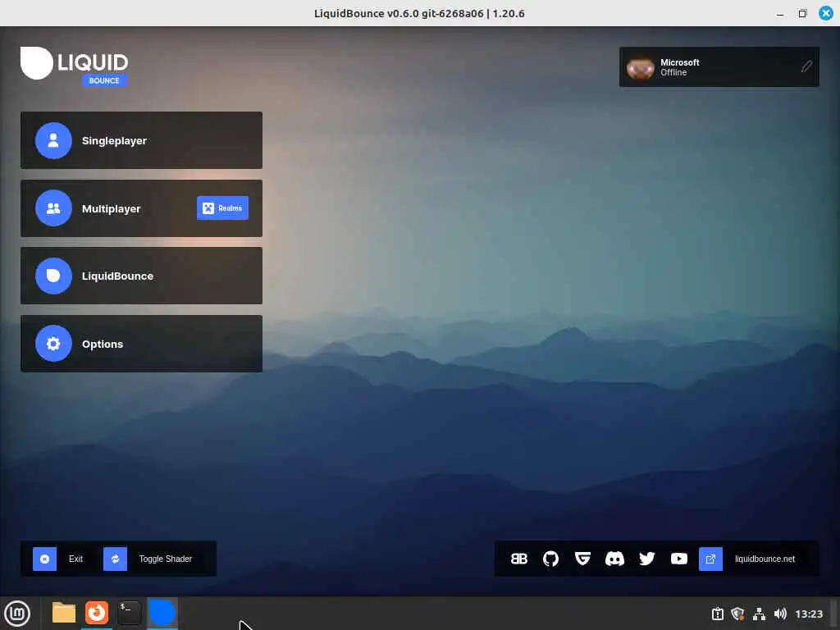The width and height of the screenshot is (840, 630).
Task: Open the Linux Mint start menu
Action: pos(17,614)
